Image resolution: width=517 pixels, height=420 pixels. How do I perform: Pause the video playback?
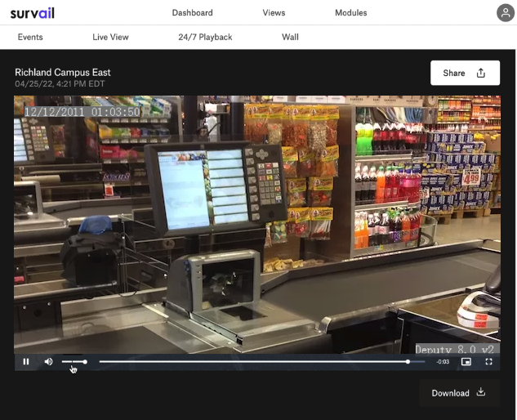(26, 361)
